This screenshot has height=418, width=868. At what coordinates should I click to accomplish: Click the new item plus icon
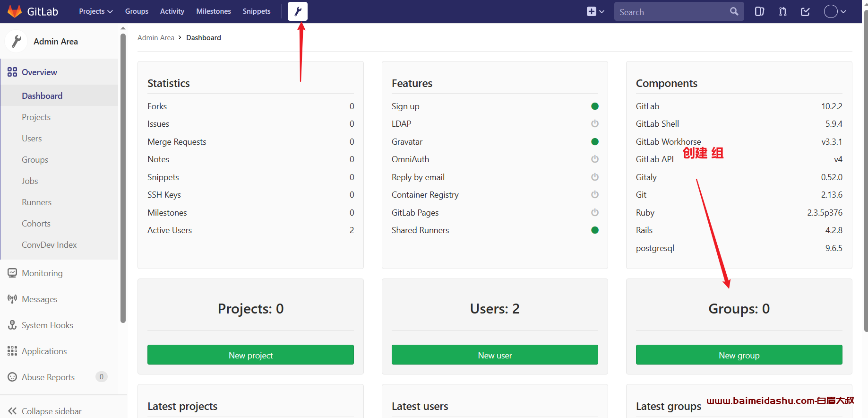[x=591, y=11]
